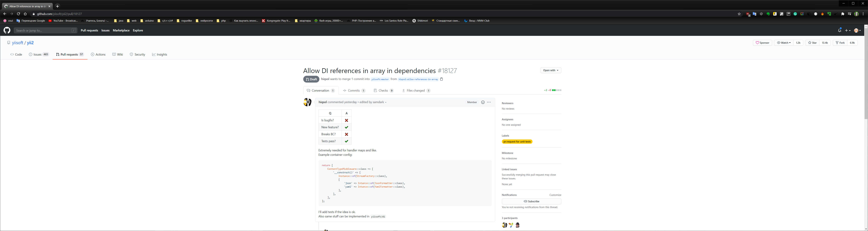
Task: Open the repository Issues tab
Action: 39,55
